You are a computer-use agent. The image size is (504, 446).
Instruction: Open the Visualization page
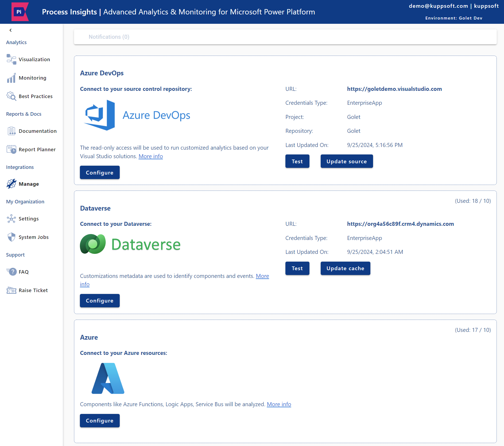pyautogui.click(x=34, y=59)
